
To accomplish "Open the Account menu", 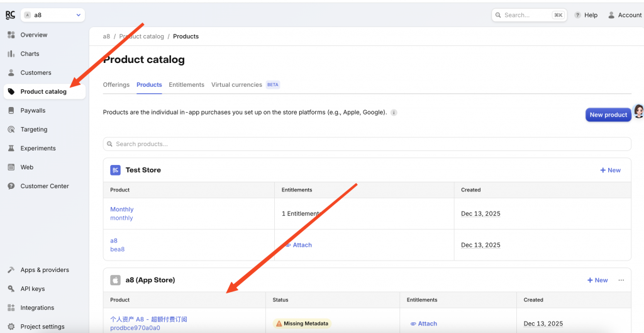I will point(625,15).
